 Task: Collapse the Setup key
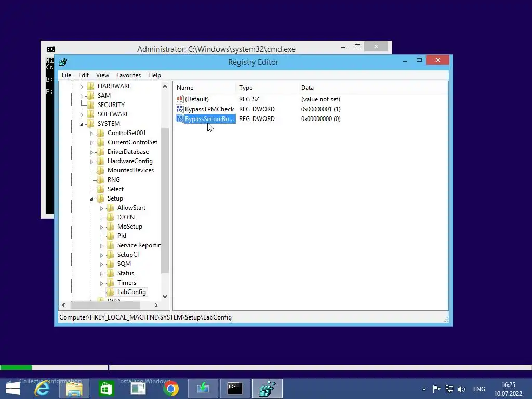click(91, 199)
